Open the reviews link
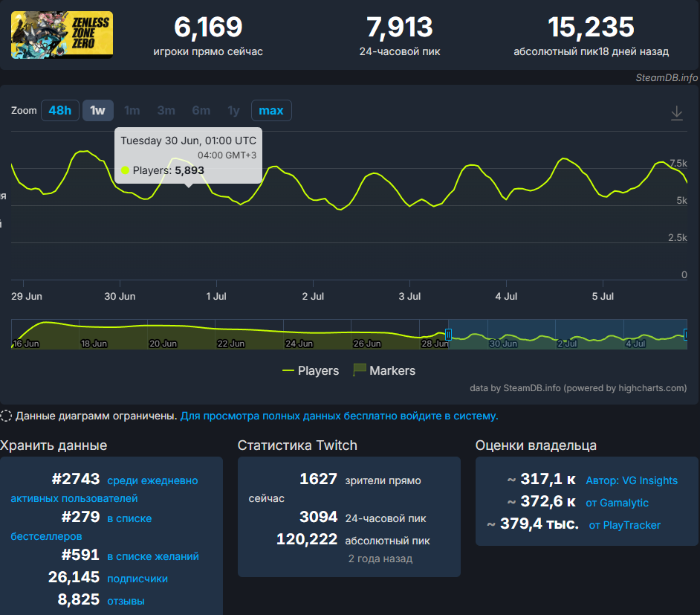 (x=126, y=601)
